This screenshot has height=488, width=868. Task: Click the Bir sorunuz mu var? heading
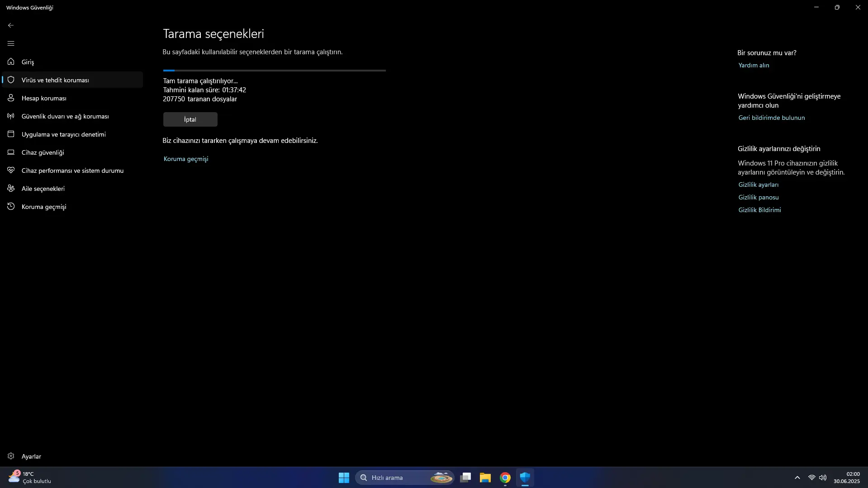point(767,53)
